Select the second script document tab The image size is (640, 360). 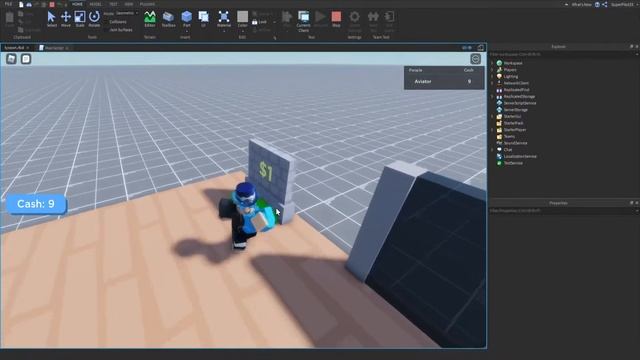click(54, 48)
